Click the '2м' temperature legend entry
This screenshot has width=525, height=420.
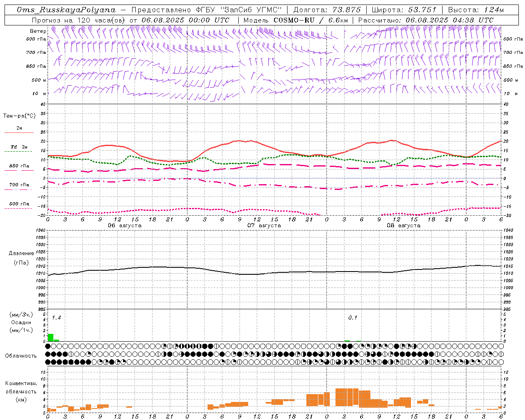(19, 128)
